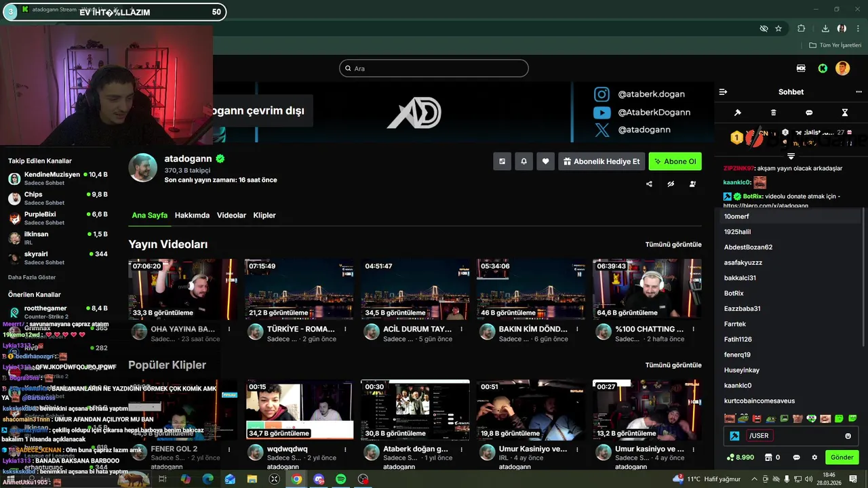The height and width of the screenshot is (488, 868).
Task: Select user AbdestBozan62 in suggestion list
Action: point(791,247)
